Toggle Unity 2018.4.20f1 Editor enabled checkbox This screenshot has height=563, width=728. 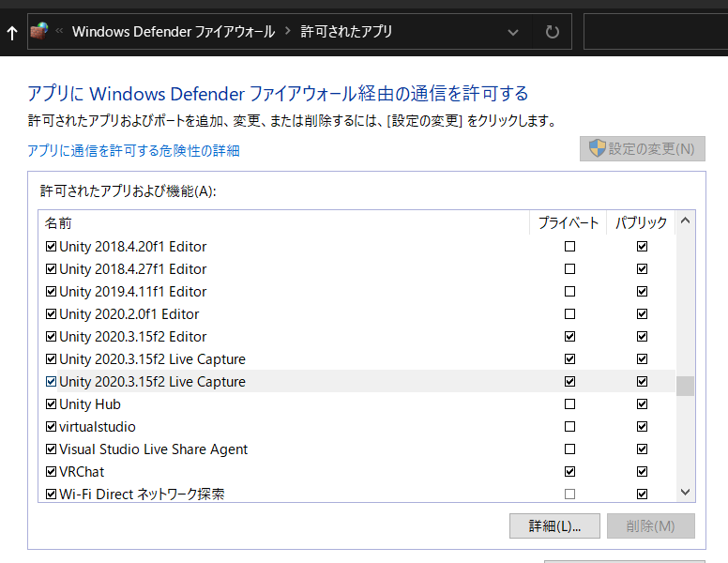[51, 246]
